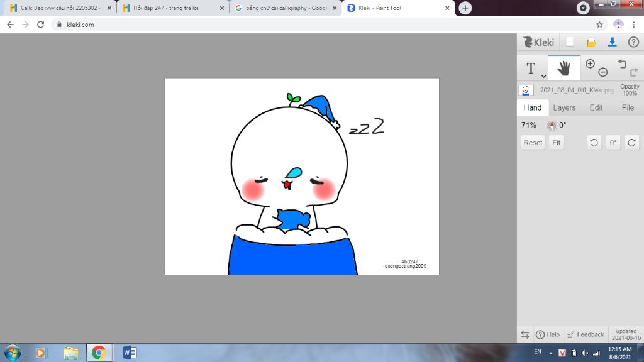This screenshot has width=644, height=362.
Task: Switch to the Hand tab
Action: click(x=532, y=107)
